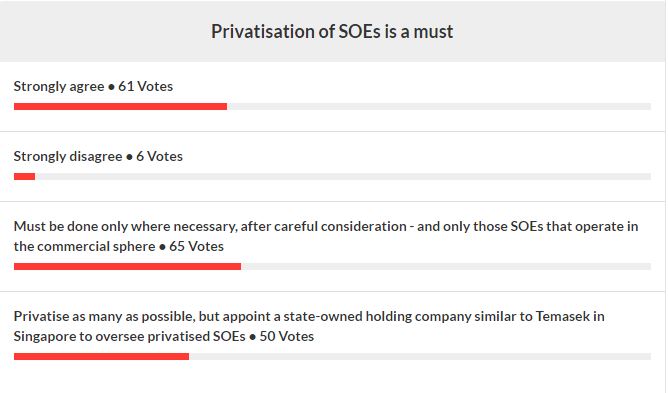
Task: Click the '50 Votes' count
Action: (287, 336)
